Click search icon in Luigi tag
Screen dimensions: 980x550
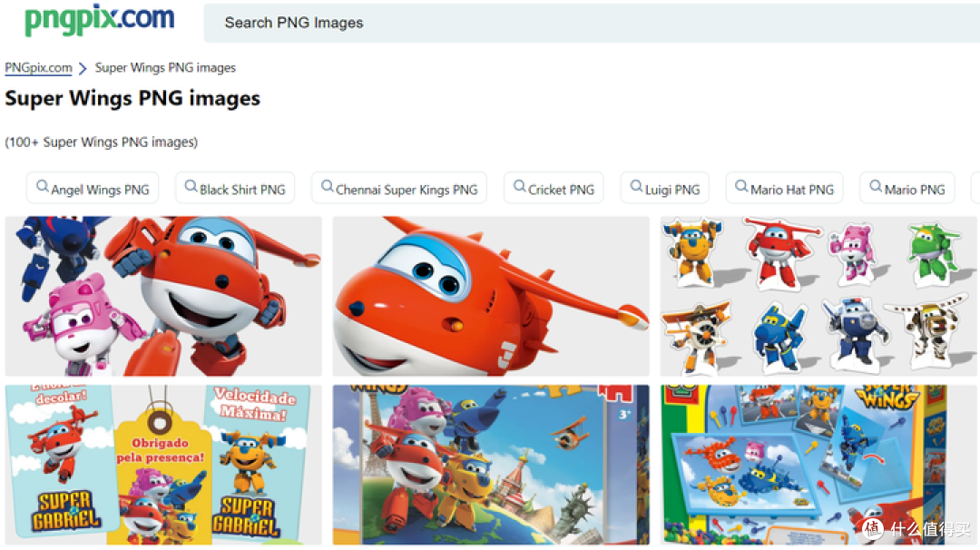pyautogui.click(x=637, y=186)
